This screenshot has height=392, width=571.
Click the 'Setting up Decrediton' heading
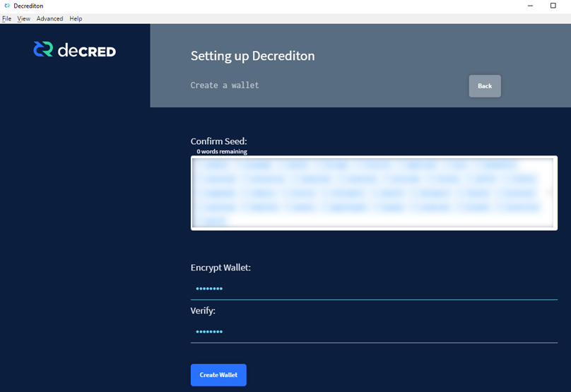(x=253, y=56)
